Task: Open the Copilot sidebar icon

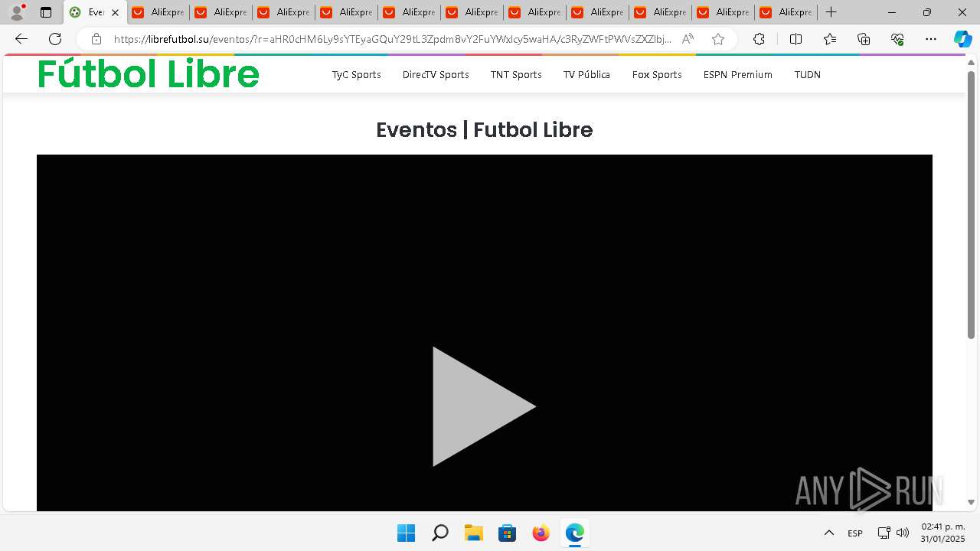Action: point(962,39)
